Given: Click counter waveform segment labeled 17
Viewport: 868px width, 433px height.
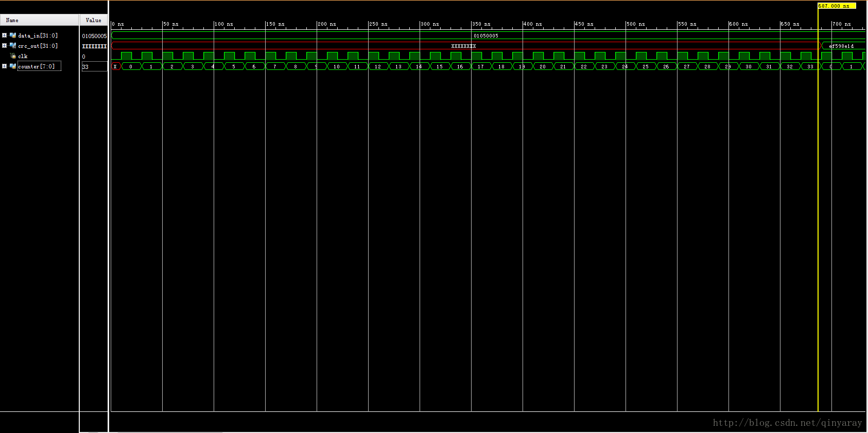Looking at the screenshot, I should (x=481, y=66).
